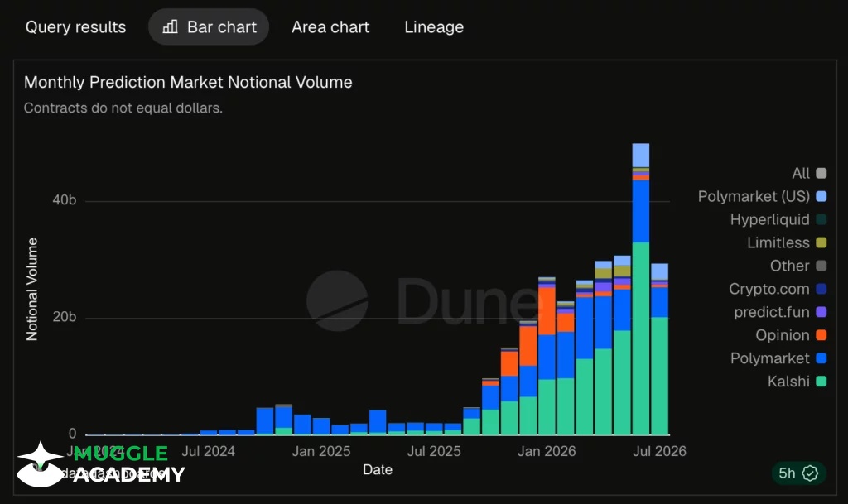
Task: Click the light blue top of the tallest bar
Action: tap(641, 156)
